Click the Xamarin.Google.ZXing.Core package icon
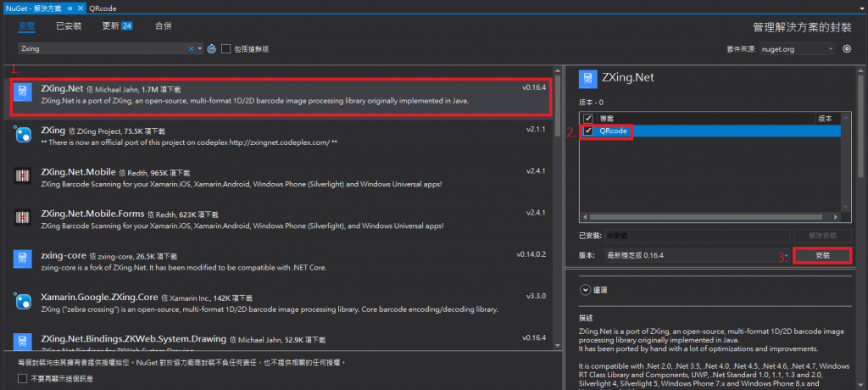Image resolution: width=868 pixels, height=390 pixels. (x=23, y=301)
